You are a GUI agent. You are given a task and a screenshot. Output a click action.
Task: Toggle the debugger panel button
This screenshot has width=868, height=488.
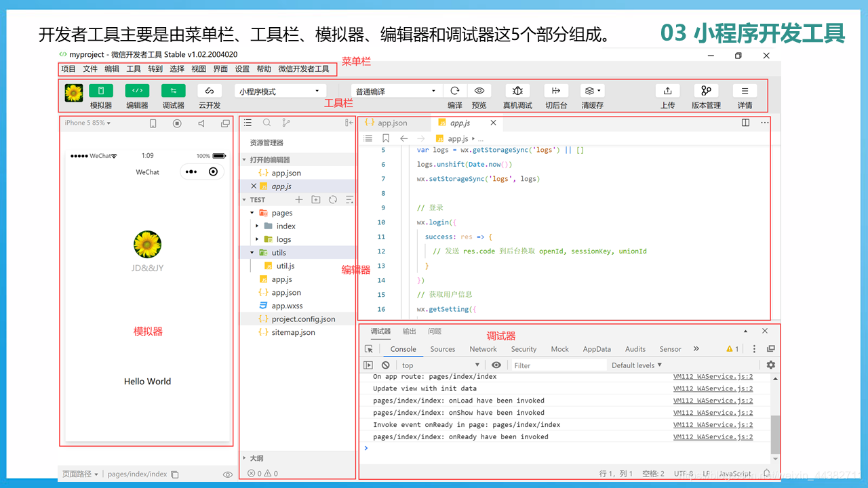(x=173, y=91)
